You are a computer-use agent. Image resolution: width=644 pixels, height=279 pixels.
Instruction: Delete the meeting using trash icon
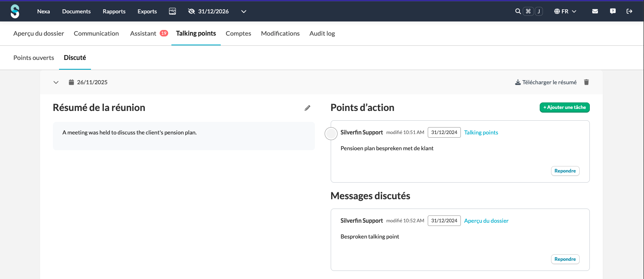pyautogui.click(x=587, y=82)
